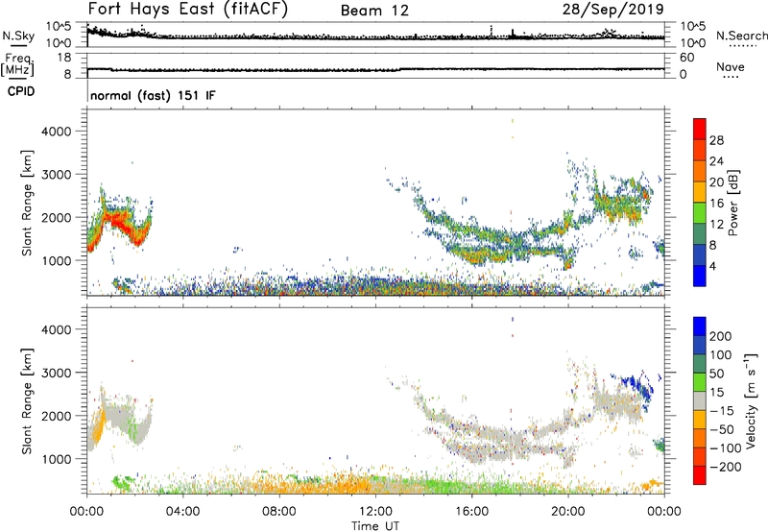Screen dimensions: 768x532
Task: Click the 'N.Sky' legend label
Action: 18,36
